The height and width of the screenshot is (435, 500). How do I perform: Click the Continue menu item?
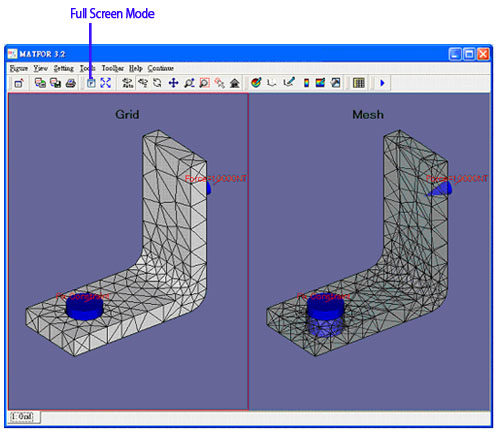click(161, 68)
